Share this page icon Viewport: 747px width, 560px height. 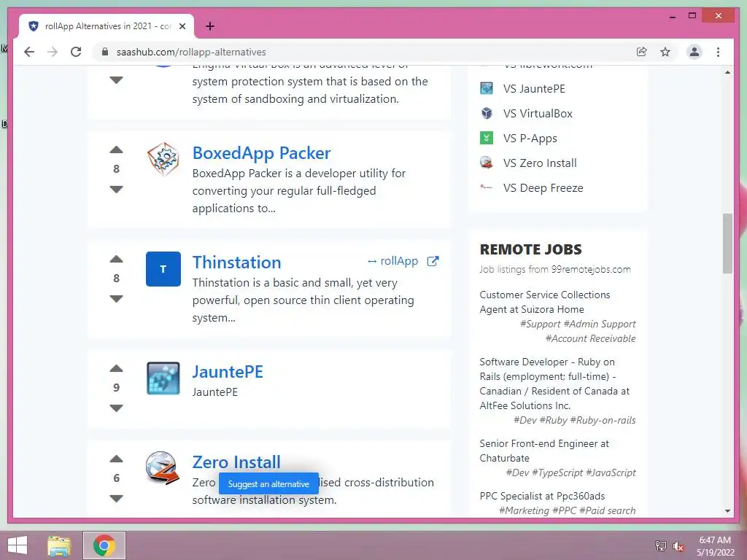click(x=642, y=52)
